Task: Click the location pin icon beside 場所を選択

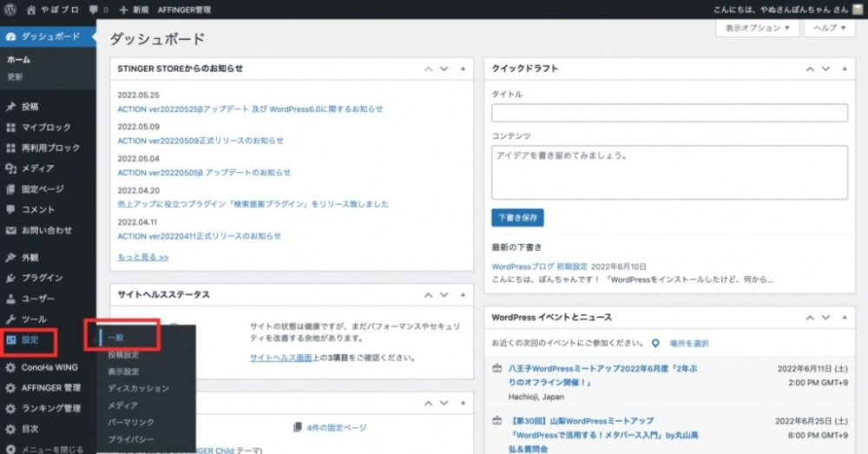Action: pos(655,343)
